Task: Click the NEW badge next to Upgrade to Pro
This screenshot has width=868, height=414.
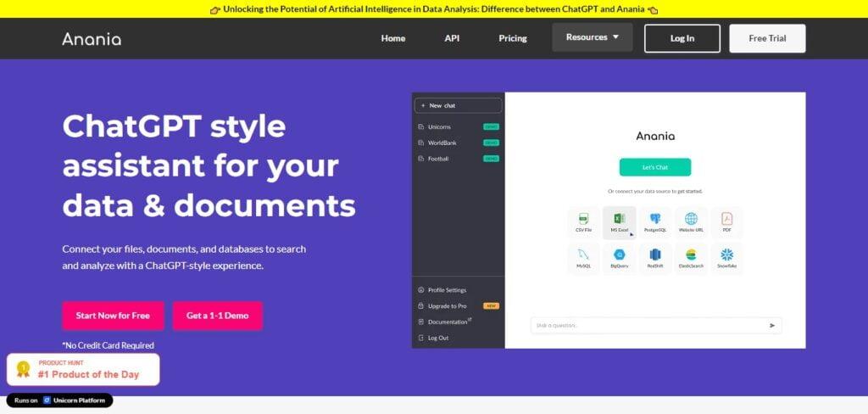Action: tap(491, 306)
